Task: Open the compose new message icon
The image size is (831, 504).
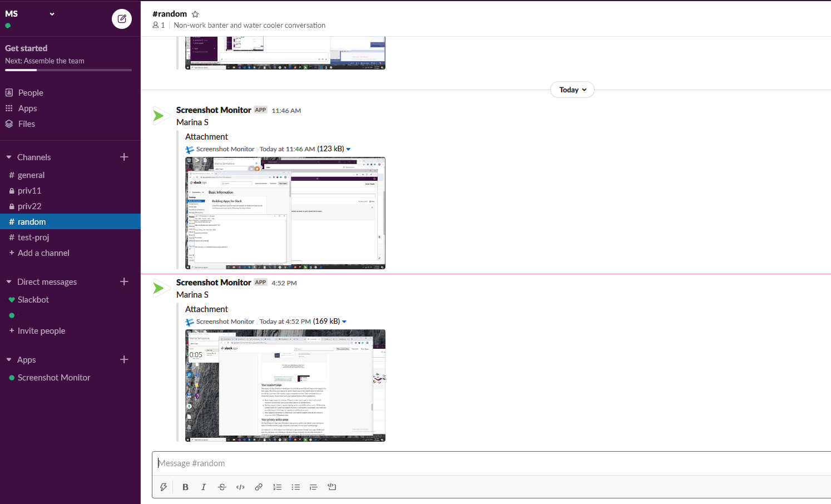Action: tap(121, 18)
